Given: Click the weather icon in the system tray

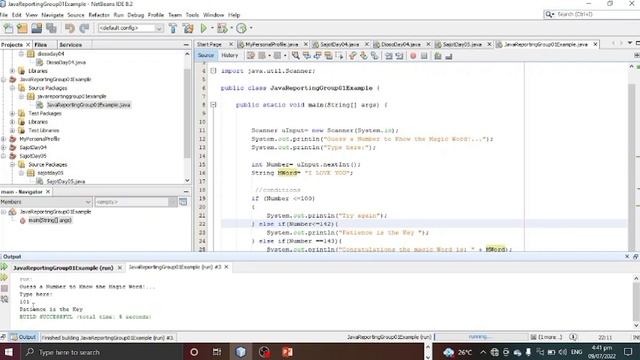Looking at the screenshot, I should pos(449,352).
